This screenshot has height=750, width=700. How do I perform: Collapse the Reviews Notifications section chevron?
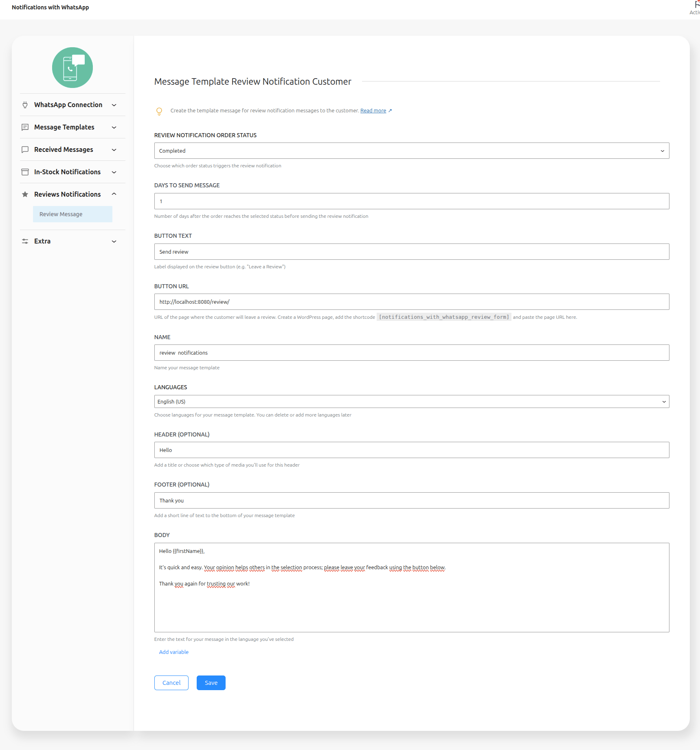[114, 194]
